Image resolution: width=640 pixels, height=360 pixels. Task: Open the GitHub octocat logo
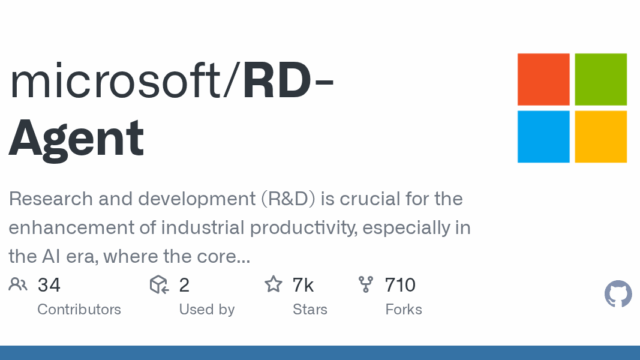point(618,293)
